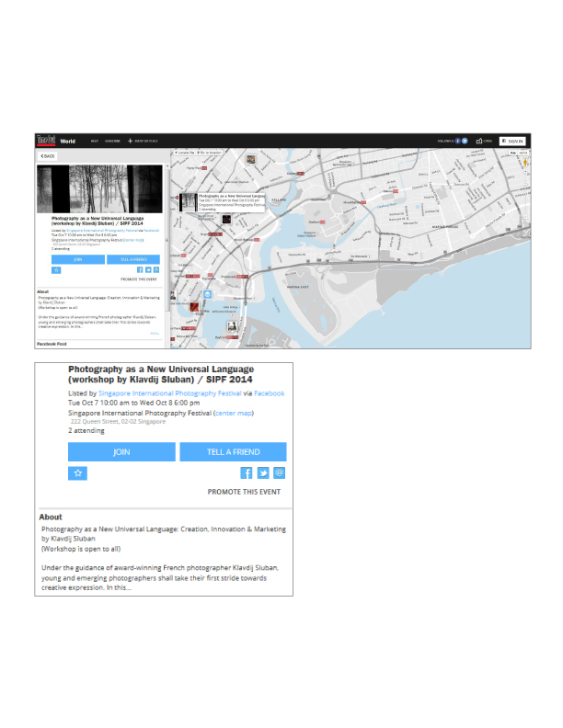Share via Facebook icon in enlarged panel
Screen dimensions: 563x728
pos(247,472)
